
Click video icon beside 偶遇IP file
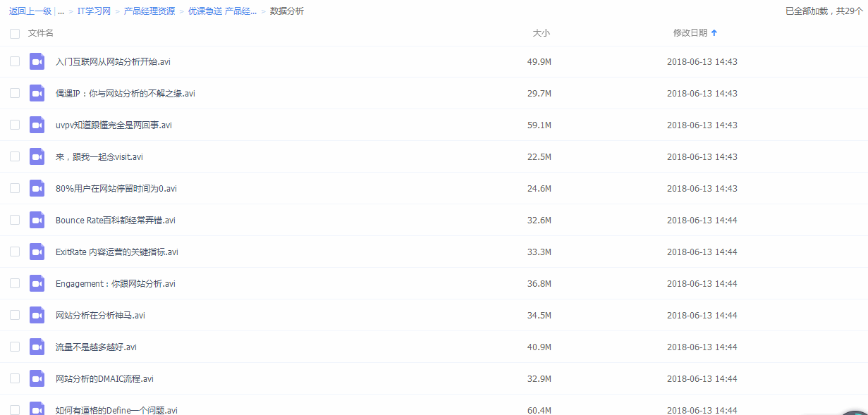pos(37,94)
